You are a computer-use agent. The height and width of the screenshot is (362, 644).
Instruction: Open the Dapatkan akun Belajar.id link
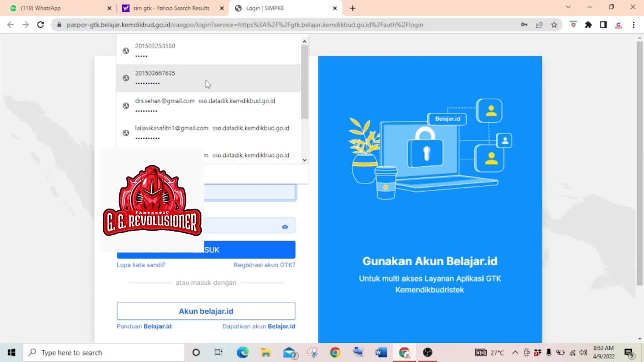pos(259,326)
